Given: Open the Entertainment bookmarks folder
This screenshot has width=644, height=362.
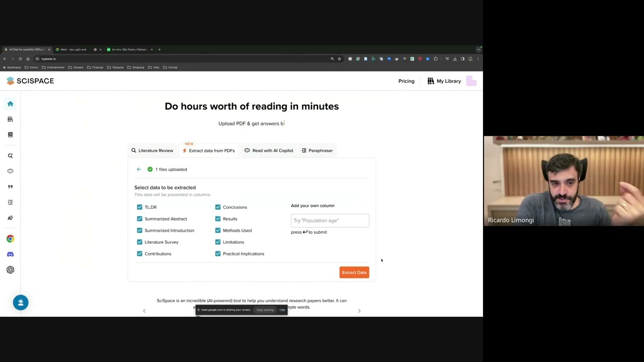Looking at the screenshot, I should tap(53, 67).
